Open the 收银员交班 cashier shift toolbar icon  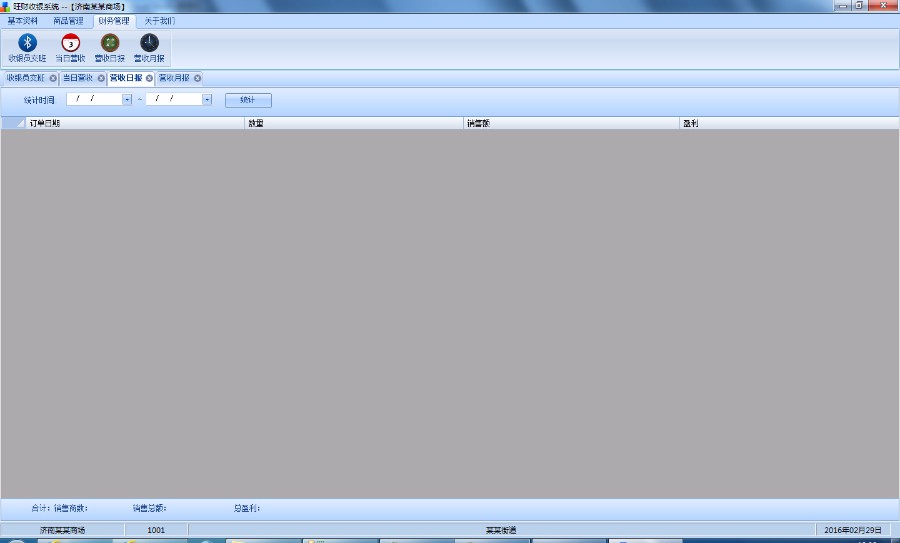point(27,48)
